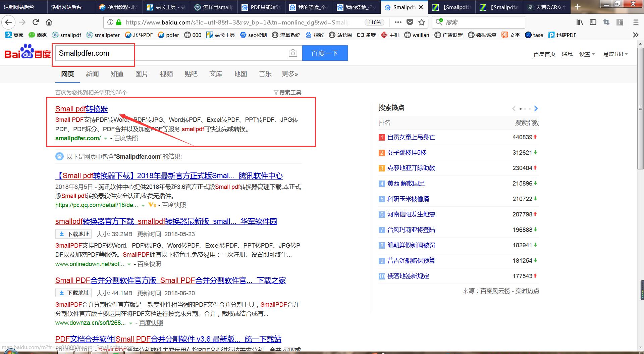Screen dimensions: 644x354
Task: Open 更多» search categories
Action: coord(290,74)
